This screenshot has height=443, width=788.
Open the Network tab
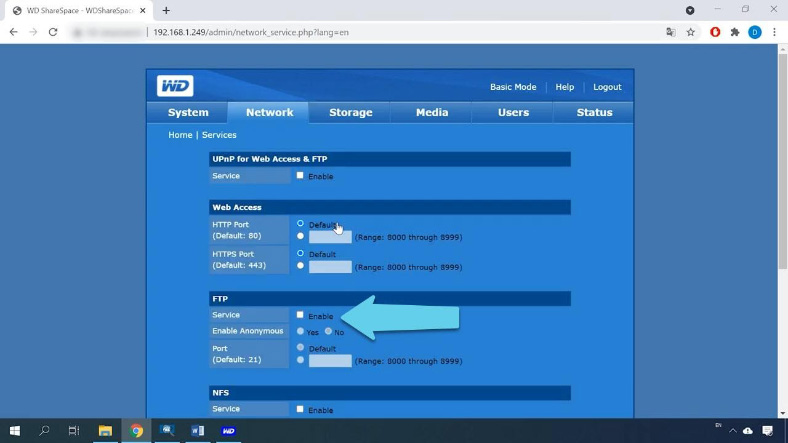click(269, 113)
